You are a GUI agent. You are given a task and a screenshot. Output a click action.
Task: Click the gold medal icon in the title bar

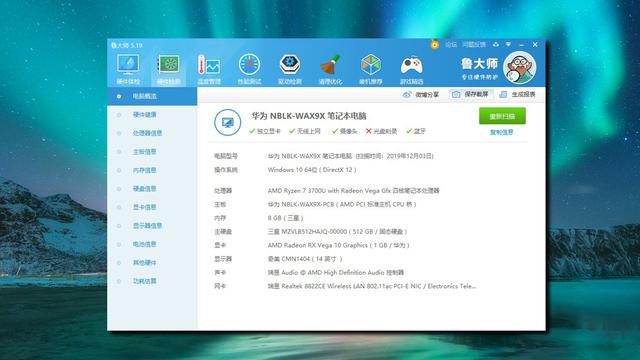(435, 44)
